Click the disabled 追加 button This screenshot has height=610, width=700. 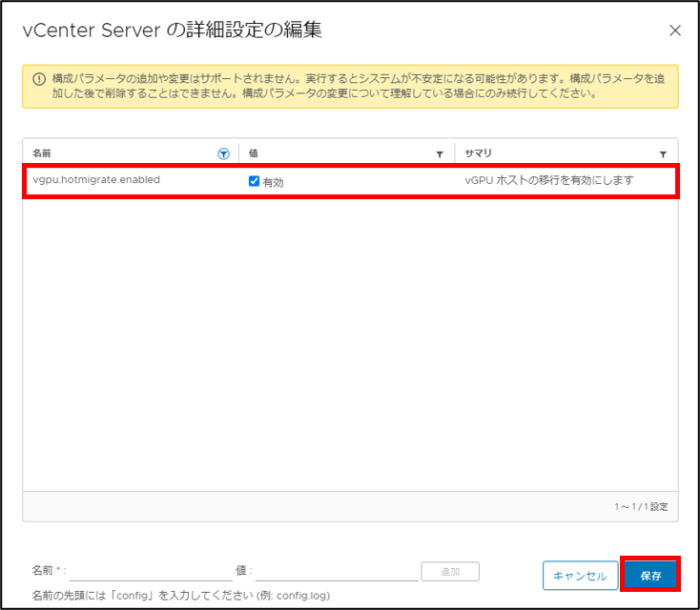point(450,572)
